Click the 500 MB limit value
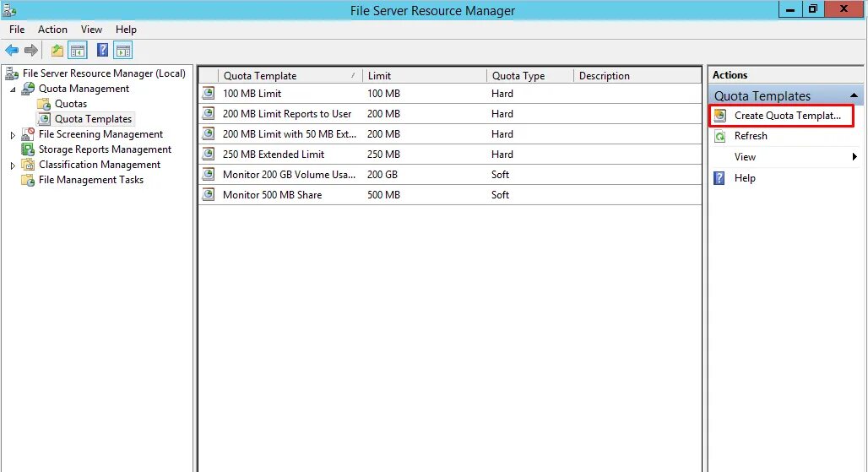Image resolution: width=868 pixels, height=472 pixels. click(383, 195)
